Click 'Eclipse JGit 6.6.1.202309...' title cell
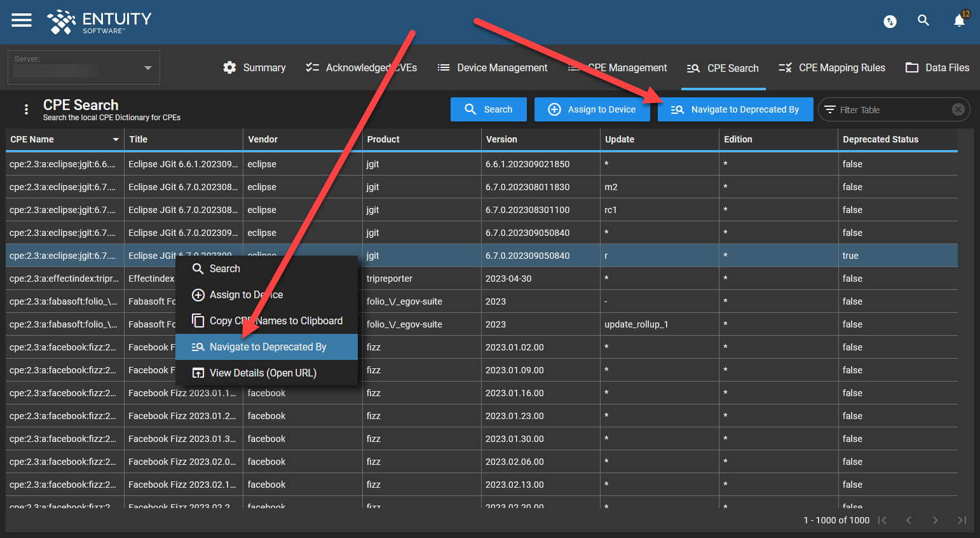The height and width of the screenshot is (538, 980). (183, 164)
